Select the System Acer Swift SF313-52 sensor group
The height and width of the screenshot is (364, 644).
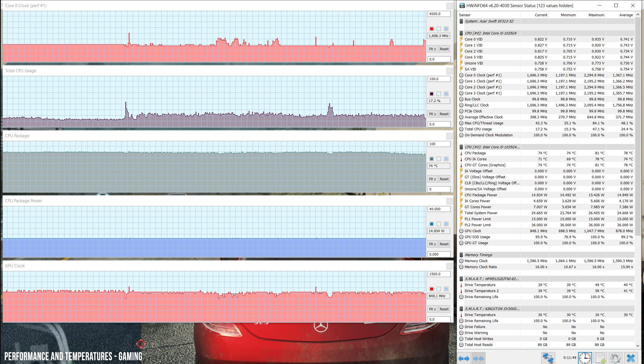tap(490, 21)
